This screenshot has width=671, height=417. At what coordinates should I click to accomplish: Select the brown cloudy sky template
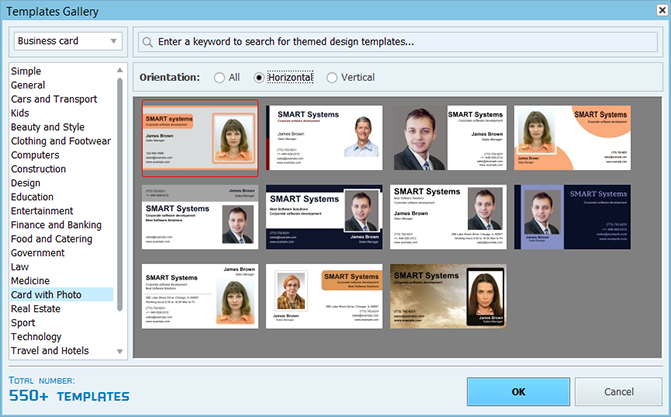448,296
